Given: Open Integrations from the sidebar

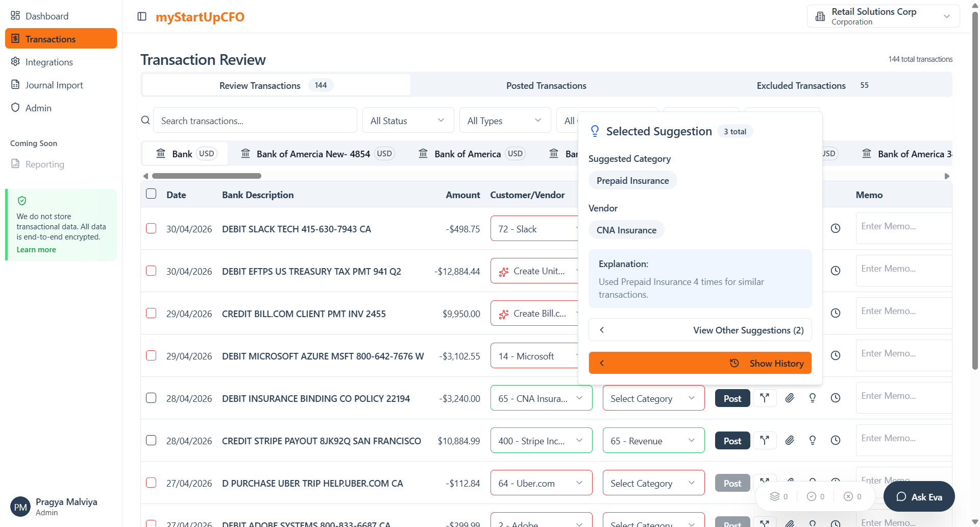Looking at the screenshot, I should click(49, 62).
